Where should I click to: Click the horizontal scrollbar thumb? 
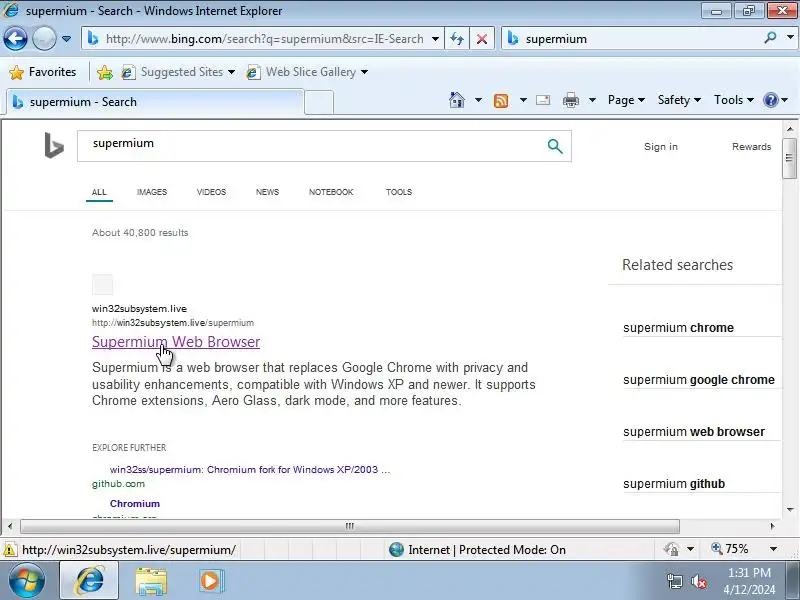(x=349, y=526)
